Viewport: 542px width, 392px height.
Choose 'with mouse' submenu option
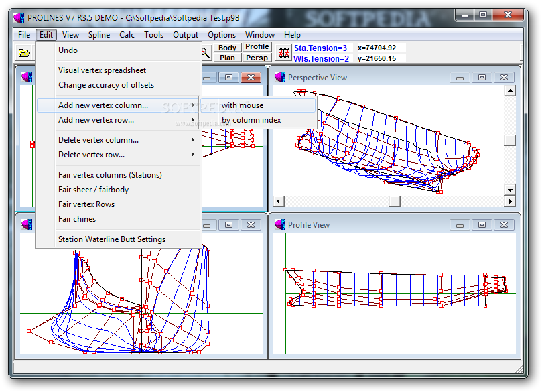click(258, 105)
